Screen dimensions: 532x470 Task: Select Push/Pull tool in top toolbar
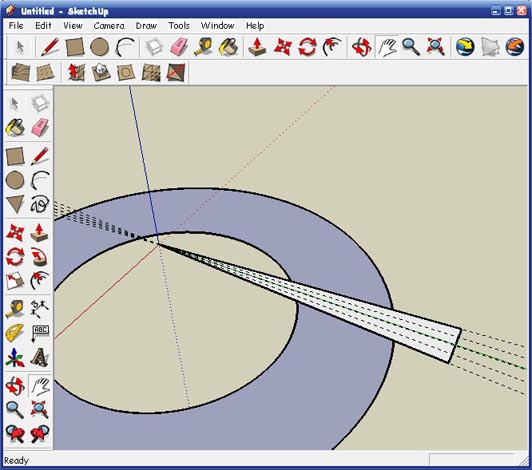[x=257, y=47]
